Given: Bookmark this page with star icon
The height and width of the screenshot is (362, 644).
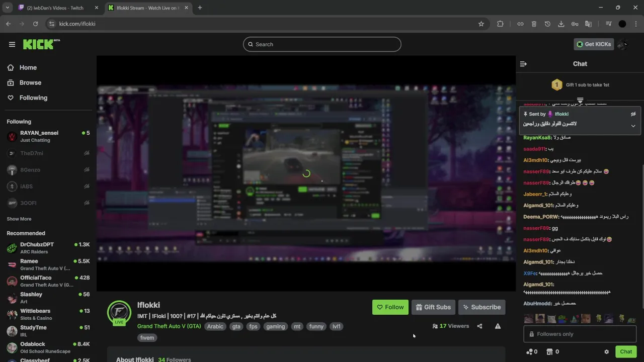Looking at the screenshot, I should coord(481,24).
